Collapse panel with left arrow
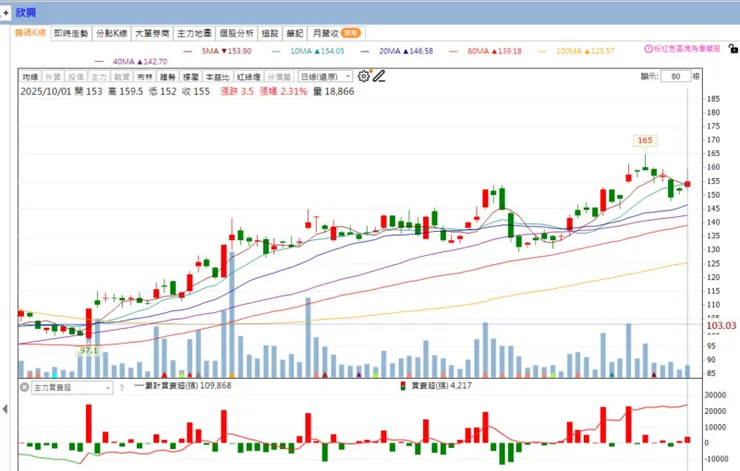 (5, 409)
